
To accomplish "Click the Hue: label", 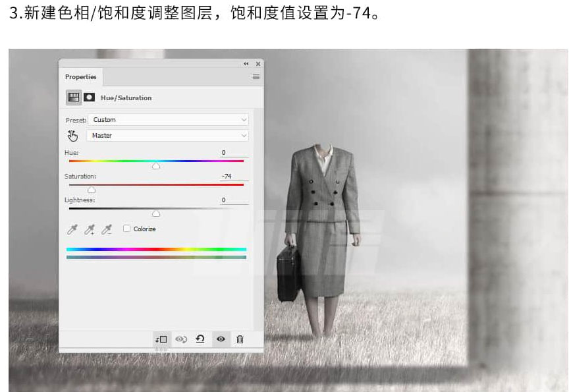I will 72,153.
